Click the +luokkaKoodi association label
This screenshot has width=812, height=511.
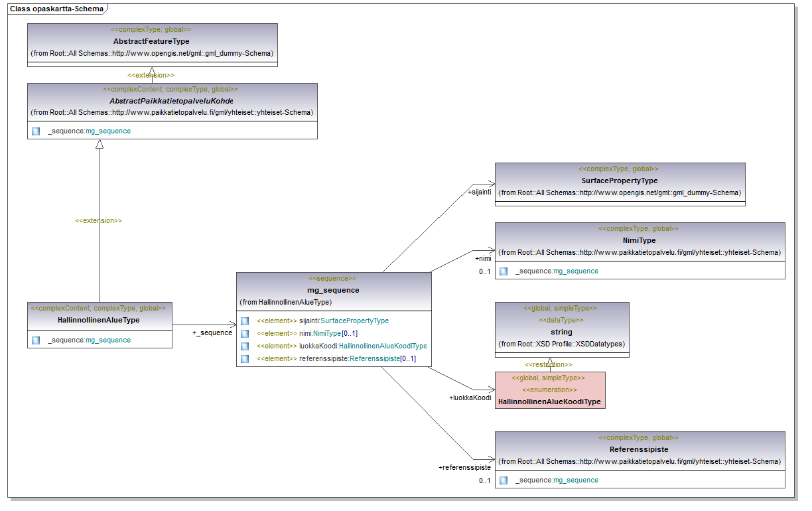[470, 398]
